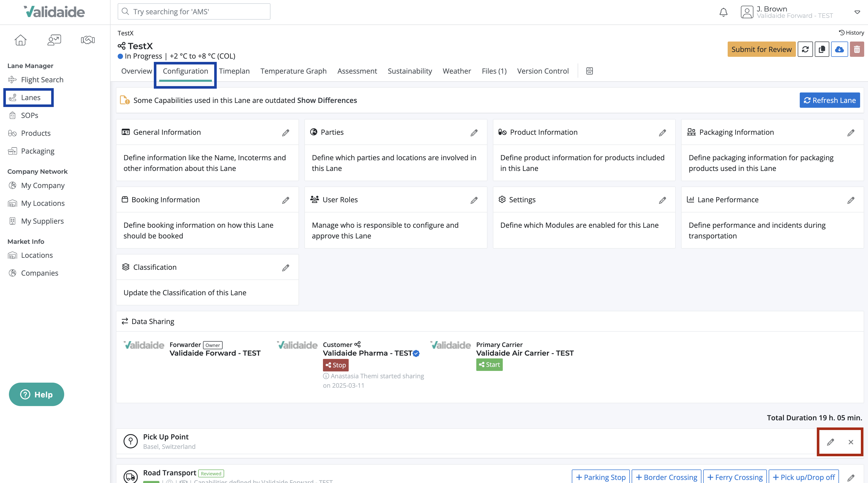The width and height of the screenshot is (868, 483).
Task: Click the search field 'AMS'
Action: (x=194, y=11)
